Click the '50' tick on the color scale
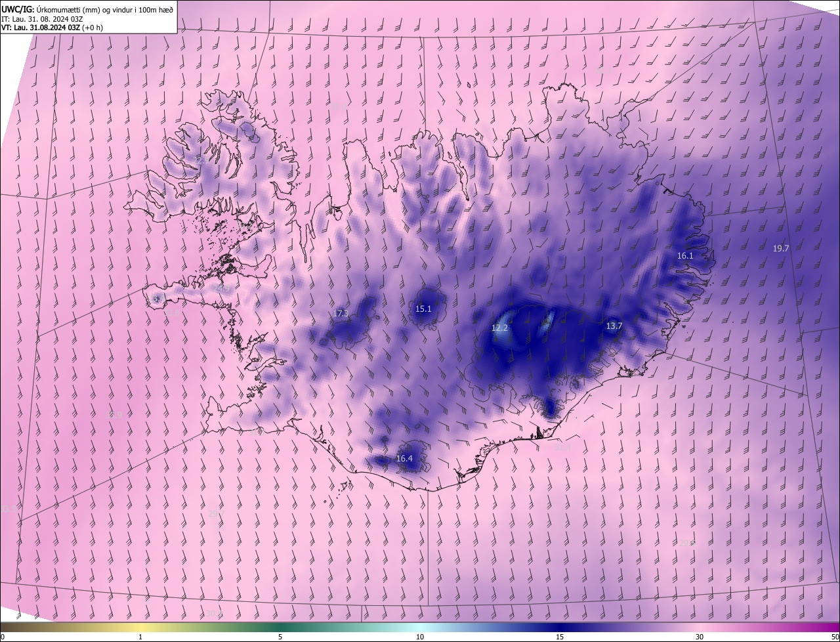The width and height of the screenshot is (840, 642). tap(835, 637)
